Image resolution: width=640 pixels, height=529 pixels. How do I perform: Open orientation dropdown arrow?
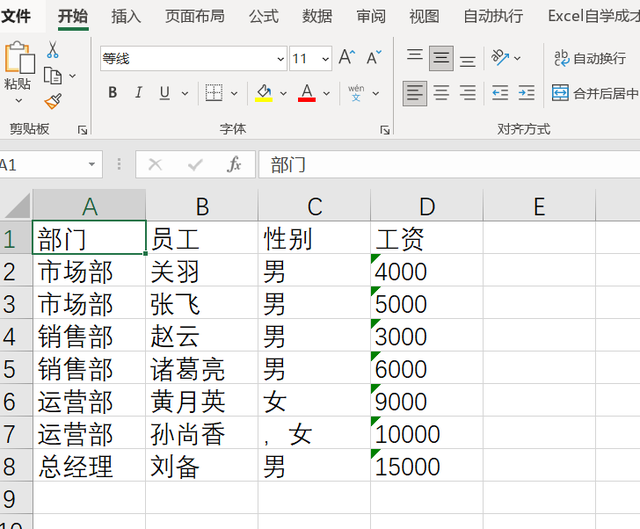517,58
